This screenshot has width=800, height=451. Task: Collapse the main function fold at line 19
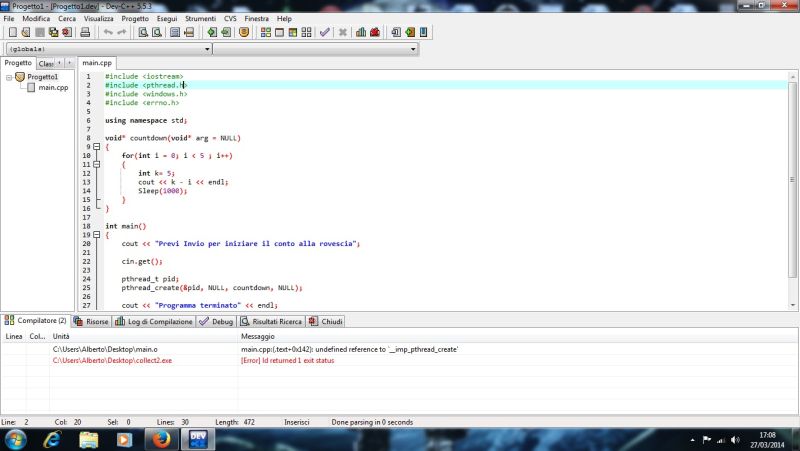click(96, 235)
